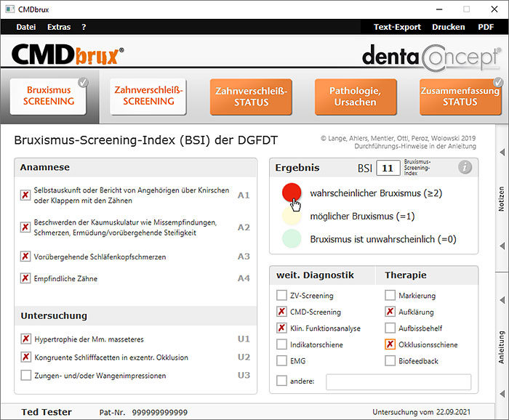The width and height of the screenshot is (509, 420).
Task: Uncheck A1 Knirschen oder Klappern checkbox
Action: pos(25,195)
